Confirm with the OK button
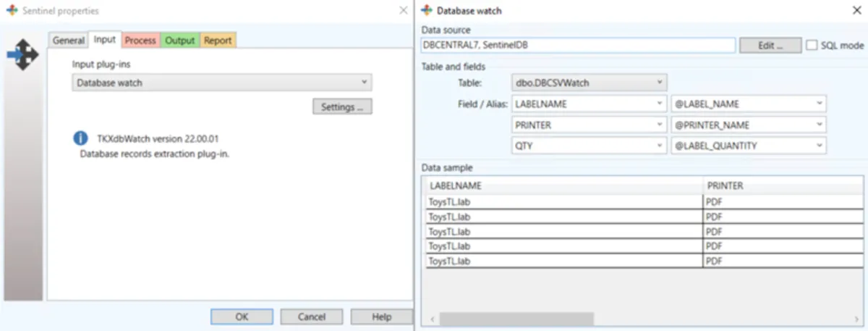 point(242,317)
